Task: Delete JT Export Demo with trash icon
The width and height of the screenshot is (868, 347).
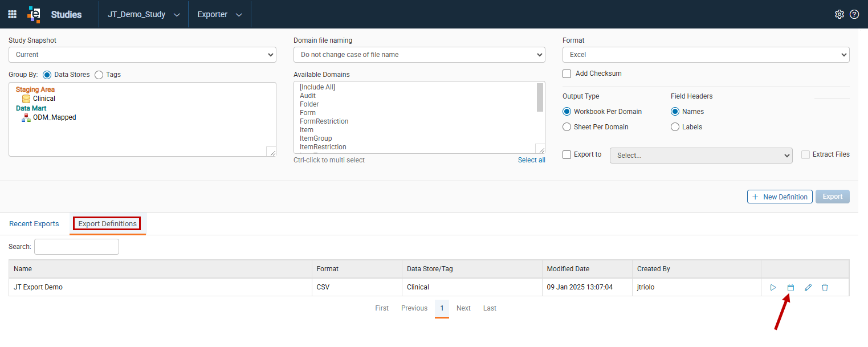Action: [x=825, y=287]
